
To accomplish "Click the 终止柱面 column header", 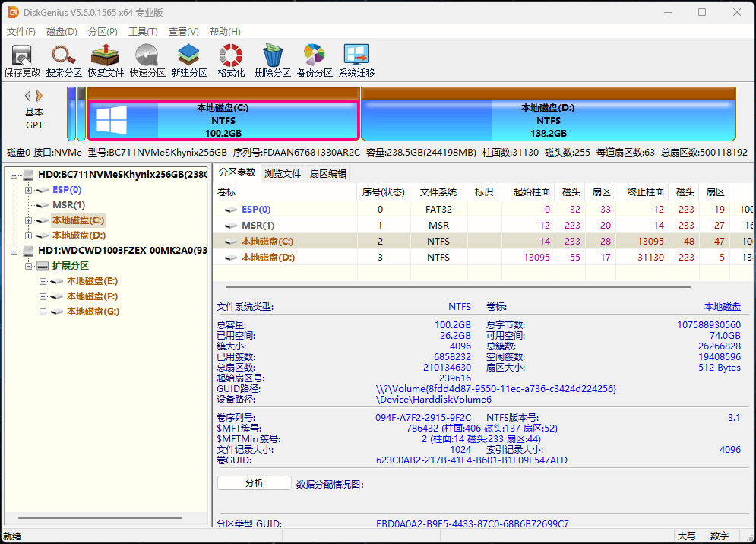I will [643, 192].
